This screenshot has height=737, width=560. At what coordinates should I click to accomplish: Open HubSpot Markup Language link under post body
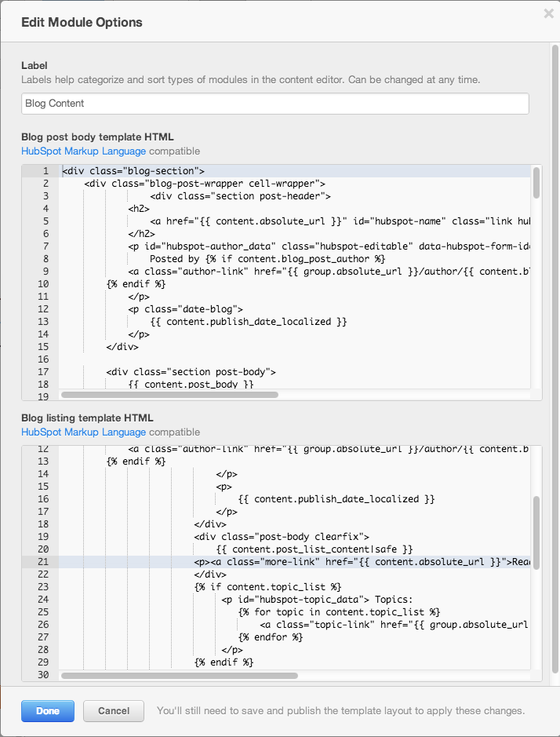84,151
